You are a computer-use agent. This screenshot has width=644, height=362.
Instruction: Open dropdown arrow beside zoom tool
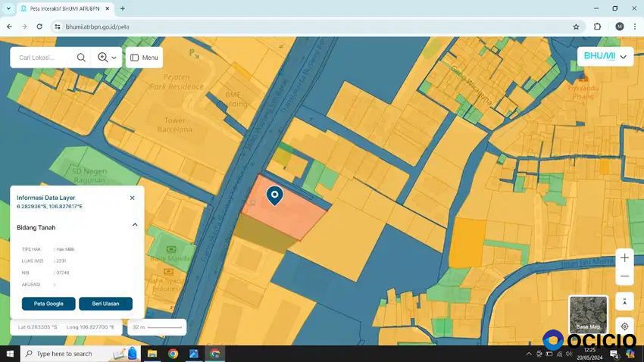(x=114, y=58)
